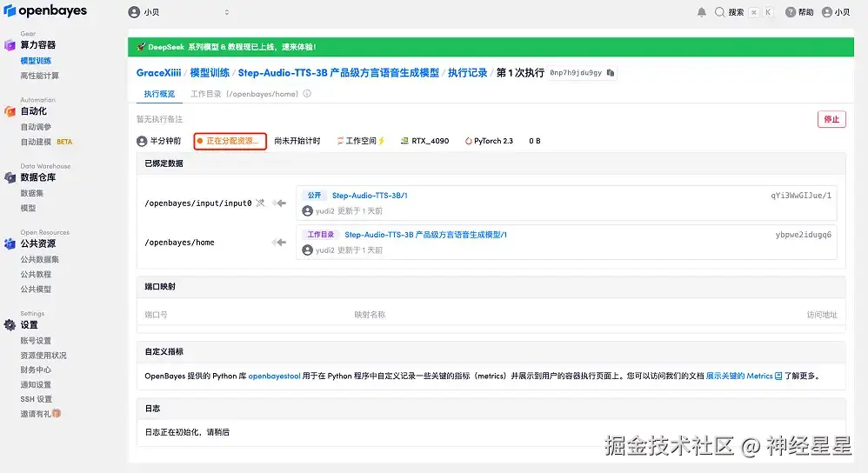Image resolution: width=868 pixels, height=473 pixels.
Task: Open 数据集 in sidebar
Action: click(x=32, y=193)
